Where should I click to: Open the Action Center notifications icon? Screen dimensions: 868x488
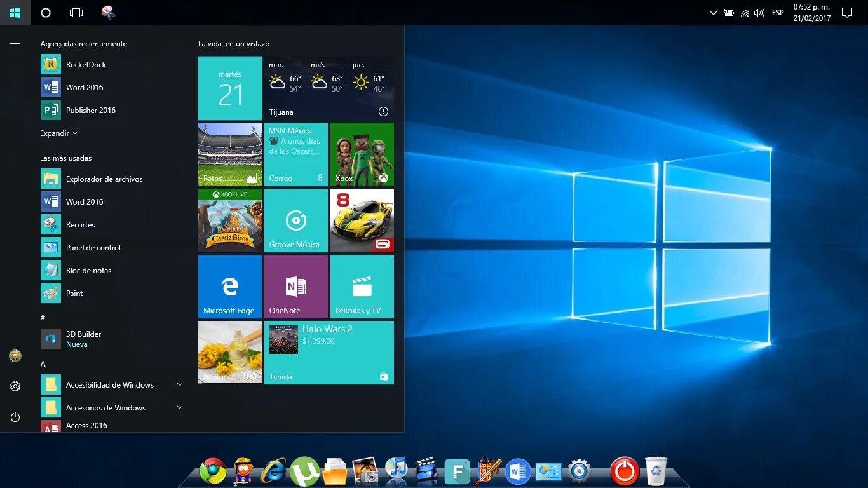846,13
